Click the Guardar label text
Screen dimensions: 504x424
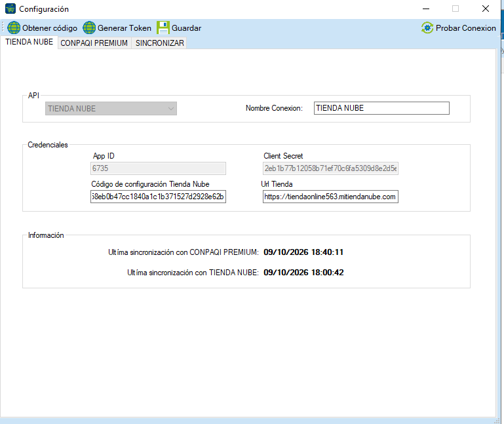click(186, 28)
